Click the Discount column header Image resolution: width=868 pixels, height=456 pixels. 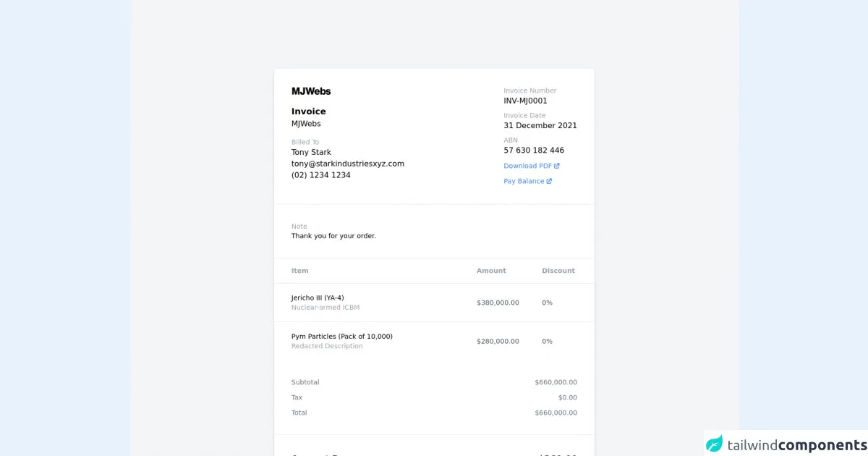point(558,271)
